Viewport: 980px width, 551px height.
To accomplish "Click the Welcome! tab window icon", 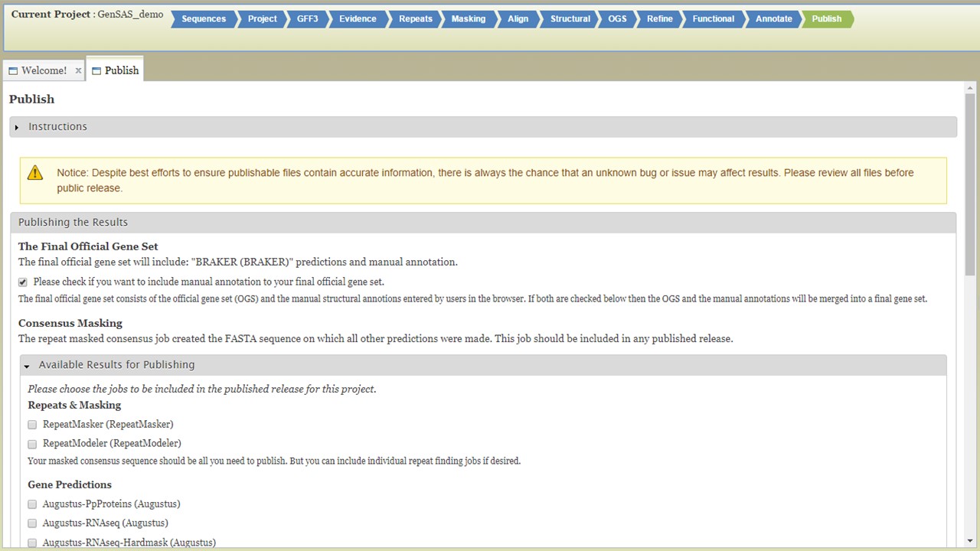I will [x=13, y=71].
